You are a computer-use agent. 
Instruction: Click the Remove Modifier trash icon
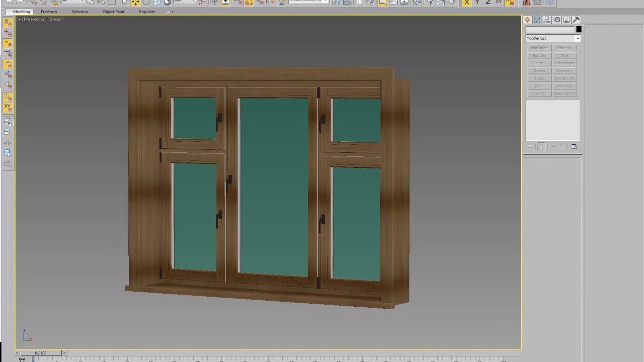coord(562,147)
